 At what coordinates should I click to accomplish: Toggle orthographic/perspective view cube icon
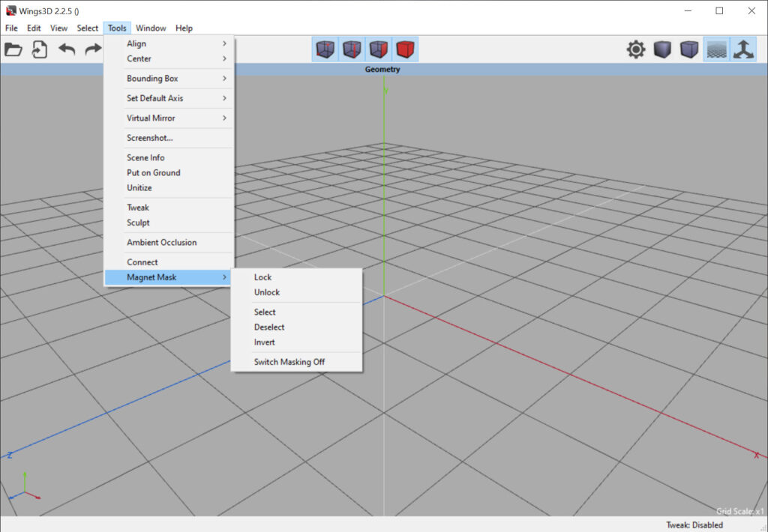689,49
